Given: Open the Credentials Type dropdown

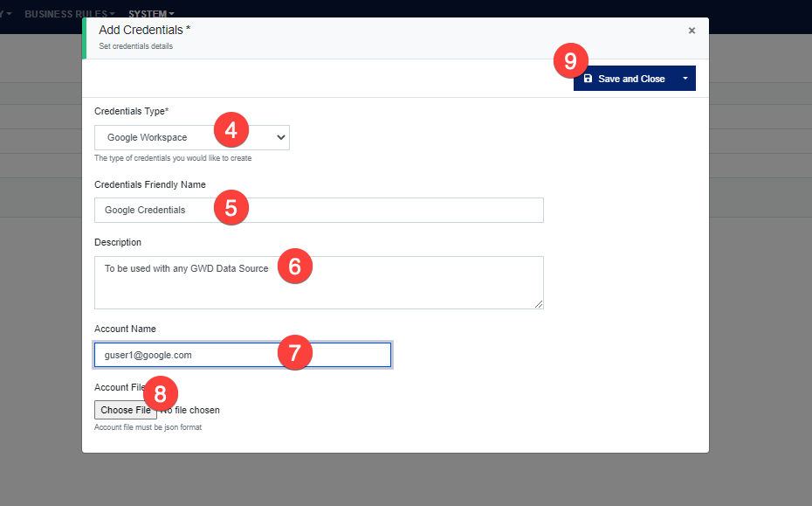Looking at the screenshot, I should click(x=191, y=137).
